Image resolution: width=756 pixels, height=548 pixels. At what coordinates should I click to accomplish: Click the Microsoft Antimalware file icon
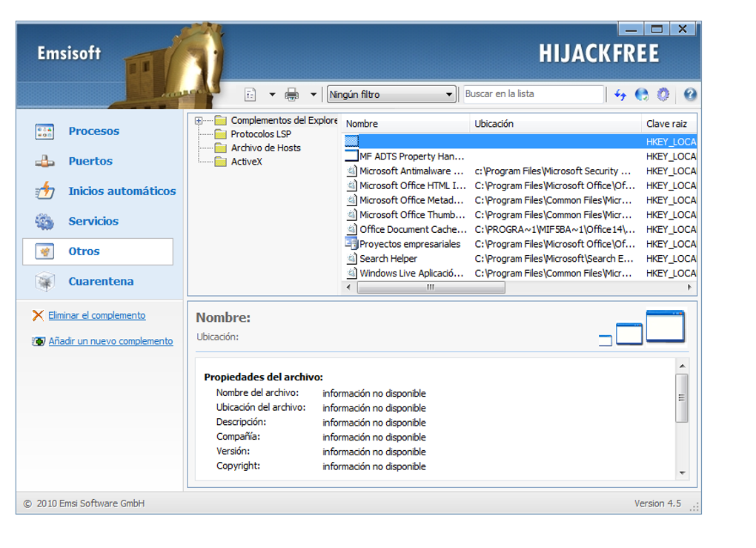pyautogui.click(x=352, y=171)
